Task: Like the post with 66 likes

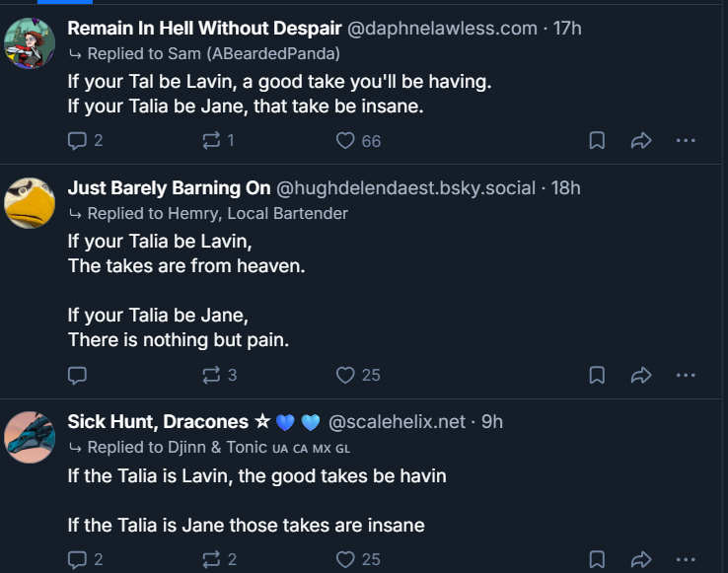Action: pos(345,141)
